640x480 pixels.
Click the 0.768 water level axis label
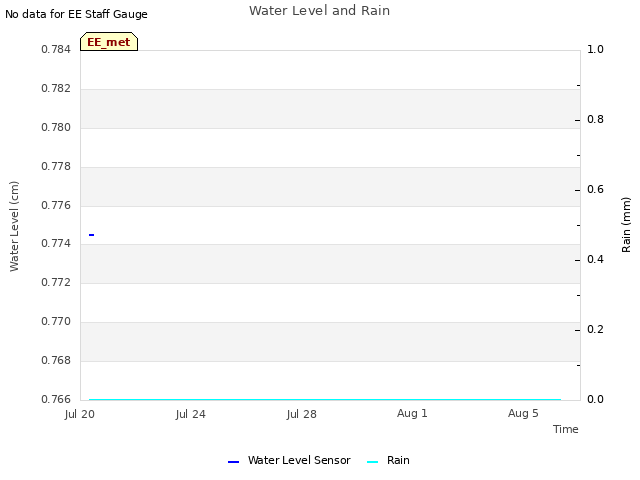[56, 360]
